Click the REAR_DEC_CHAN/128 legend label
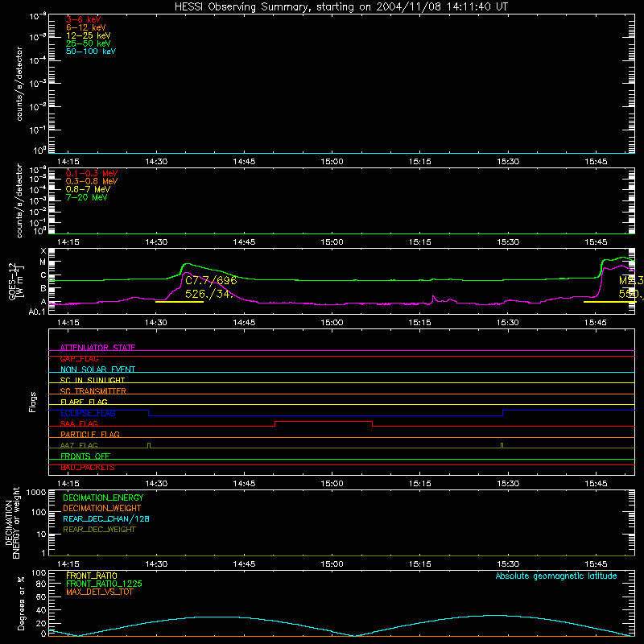Image resolution: width=644 pixels, height=644 pixels. click(106, 518)
